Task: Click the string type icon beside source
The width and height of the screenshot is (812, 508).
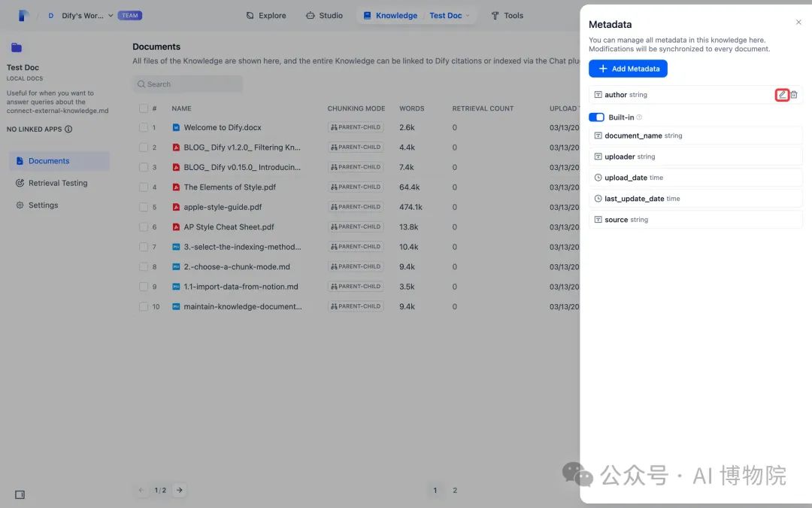Action: pyautogui.click(x=598, y=220)
